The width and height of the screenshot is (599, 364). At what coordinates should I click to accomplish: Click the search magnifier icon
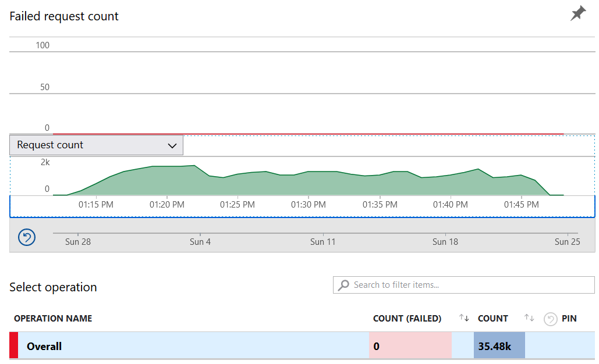(343, 285)
